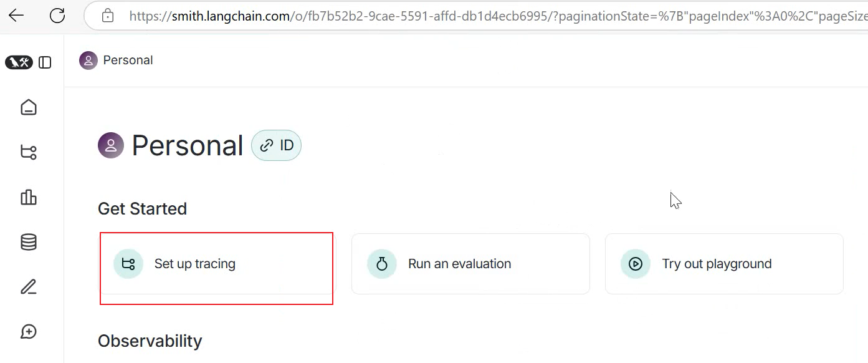
Task: Open the Set up tracing card
Action: click(x=216, y=264)
